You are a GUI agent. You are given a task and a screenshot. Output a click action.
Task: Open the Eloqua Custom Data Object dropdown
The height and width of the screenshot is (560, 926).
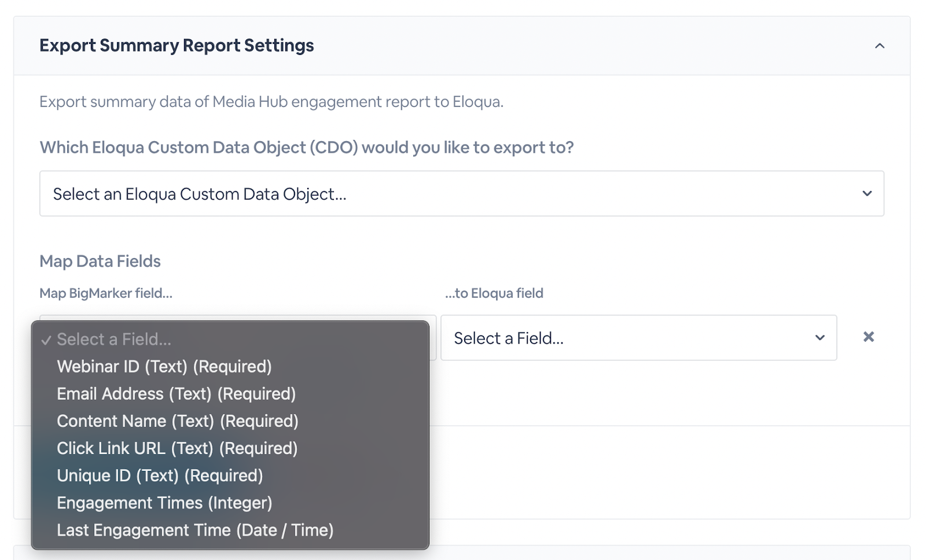pyautogui.click(x=461, y=193)
